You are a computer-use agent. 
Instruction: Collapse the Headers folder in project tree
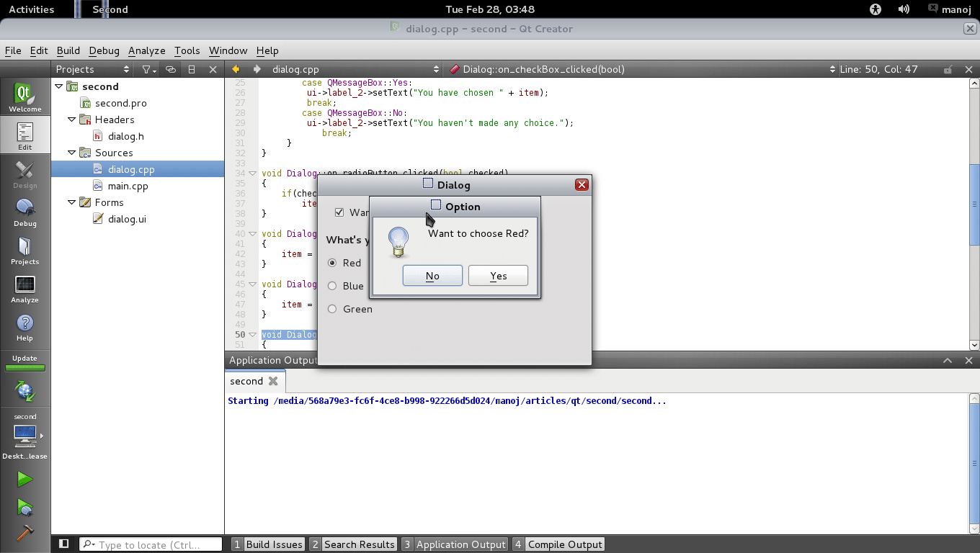click(72, 120)
